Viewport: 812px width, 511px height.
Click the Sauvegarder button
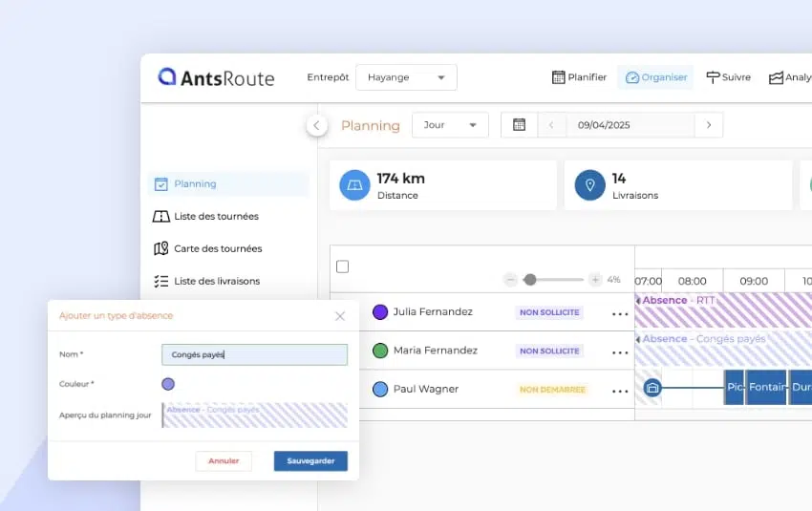[310, 461]
